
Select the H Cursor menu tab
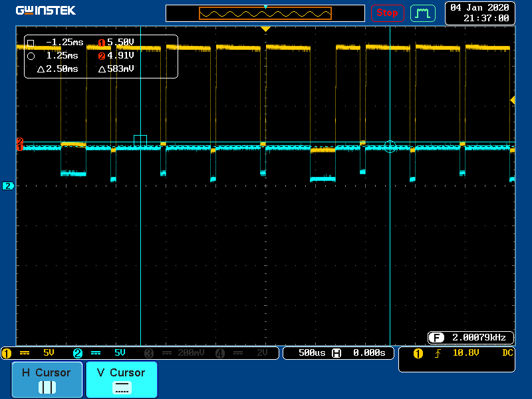click(47, 380)
